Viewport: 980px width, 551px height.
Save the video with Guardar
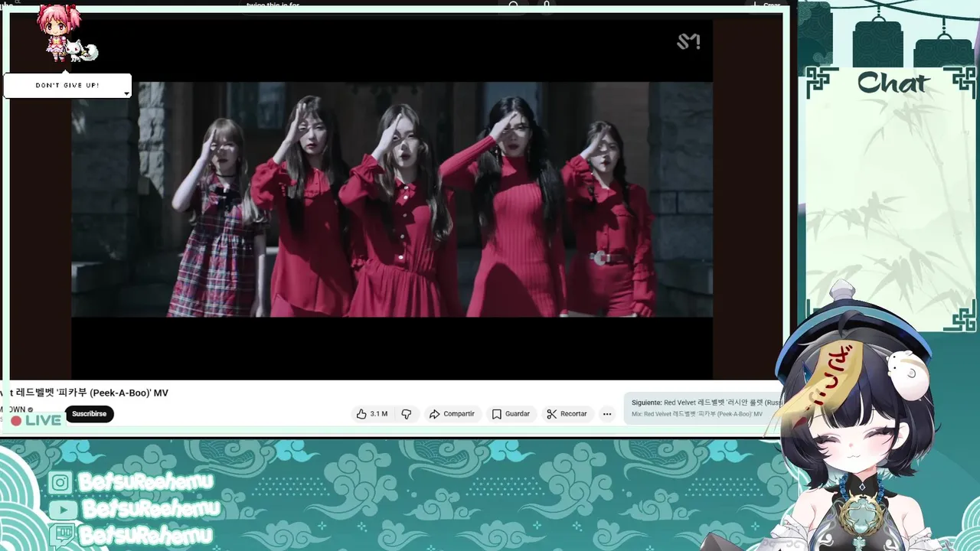coord(511,414)
